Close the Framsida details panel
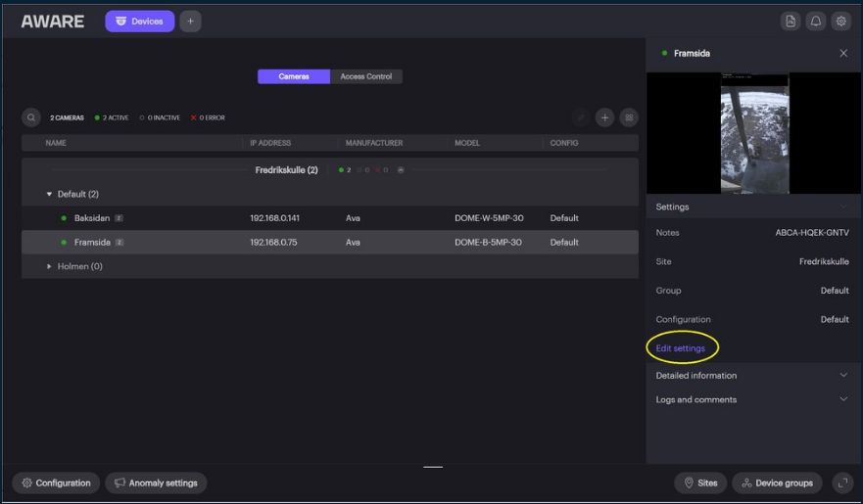This screenshot has width=863, height=504. click(x=843, y=53)
